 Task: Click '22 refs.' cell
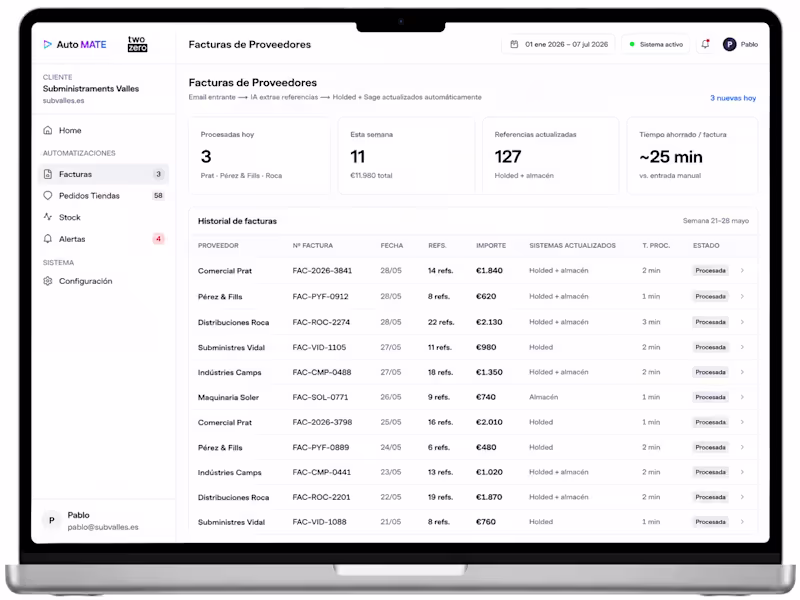(x=441, y=322)
